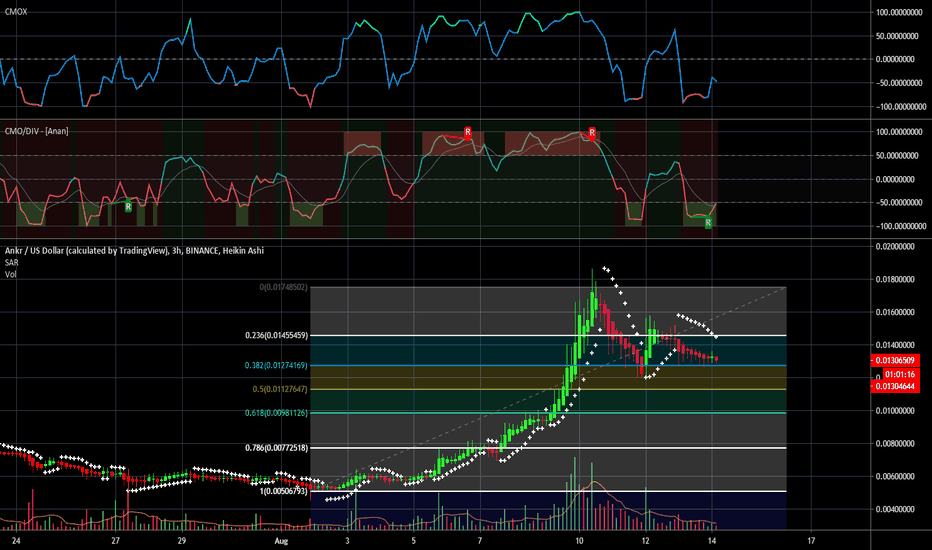Click 50.00000000 on the CMOX pane axis

897,36
